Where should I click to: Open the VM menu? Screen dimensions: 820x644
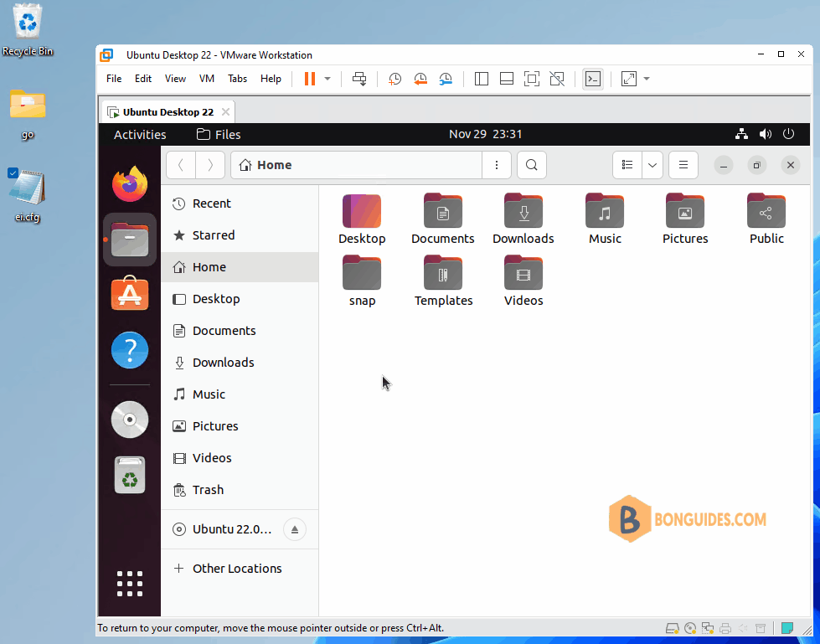click(x=207, y=79)
